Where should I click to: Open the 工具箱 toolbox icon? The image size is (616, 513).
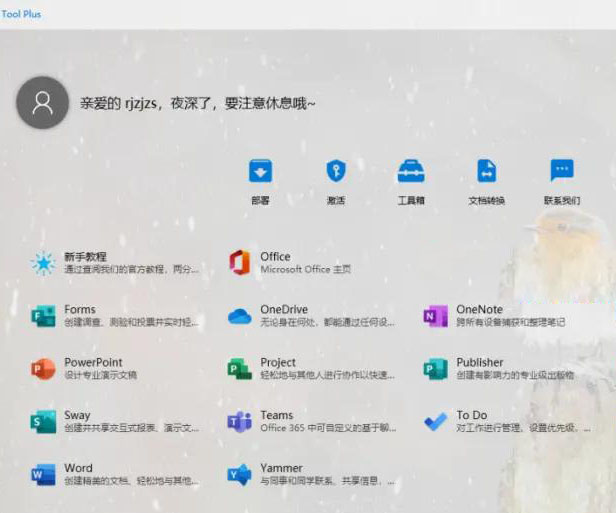(x=411, y=171)
